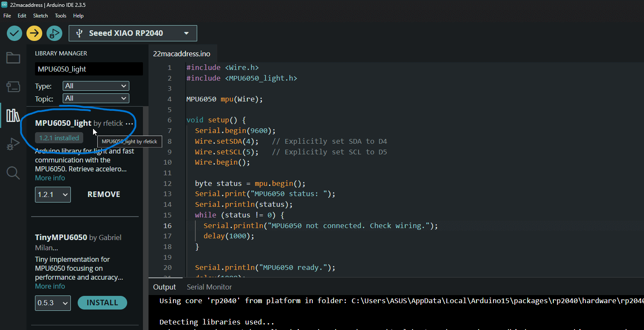The image size is (644, 330).
Task: Click the 'Wire.begin();' code line
Action: pos(222,162)
